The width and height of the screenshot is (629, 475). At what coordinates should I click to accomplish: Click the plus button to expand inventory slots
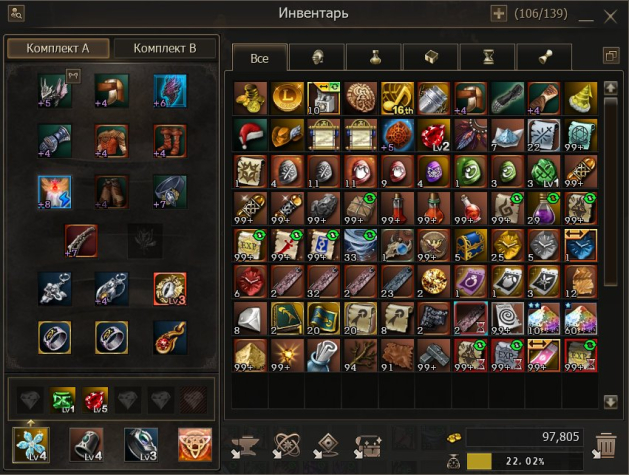pyautogui.click(x=499, y=14)
